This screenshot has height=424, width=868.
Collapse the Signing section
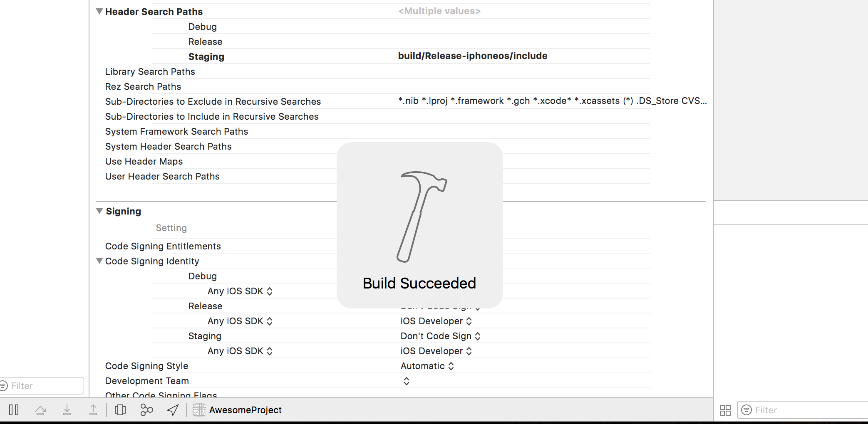pos(99,211)
